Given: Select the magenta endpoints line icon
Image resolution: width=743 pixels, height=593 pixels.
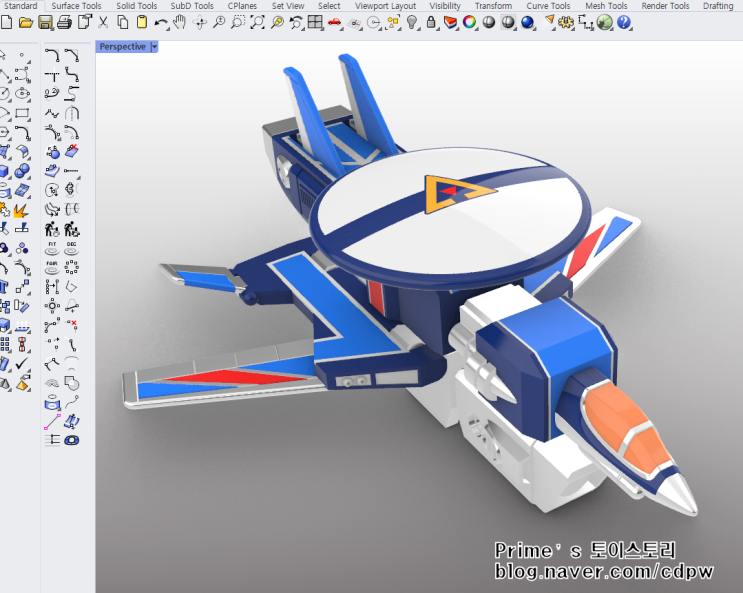Looking at the screenshot, I should [52, 421].
